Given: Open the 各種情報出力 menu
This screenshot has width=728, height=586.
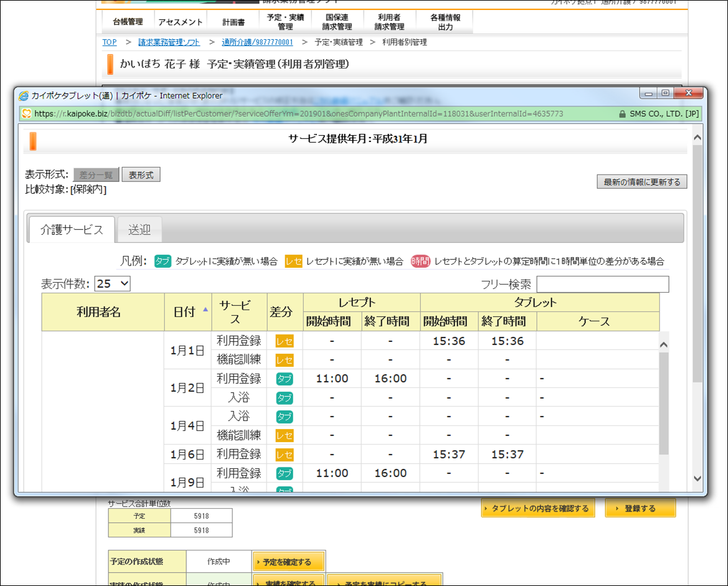Looking at the screenshot, I should click(x=445, y=22).
